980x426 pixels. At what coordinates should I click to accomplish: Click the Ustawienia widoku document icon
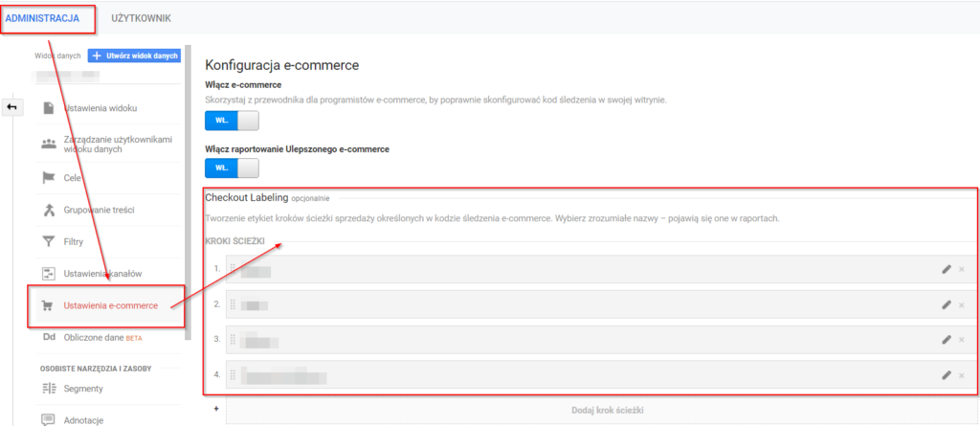click(48, 108)
